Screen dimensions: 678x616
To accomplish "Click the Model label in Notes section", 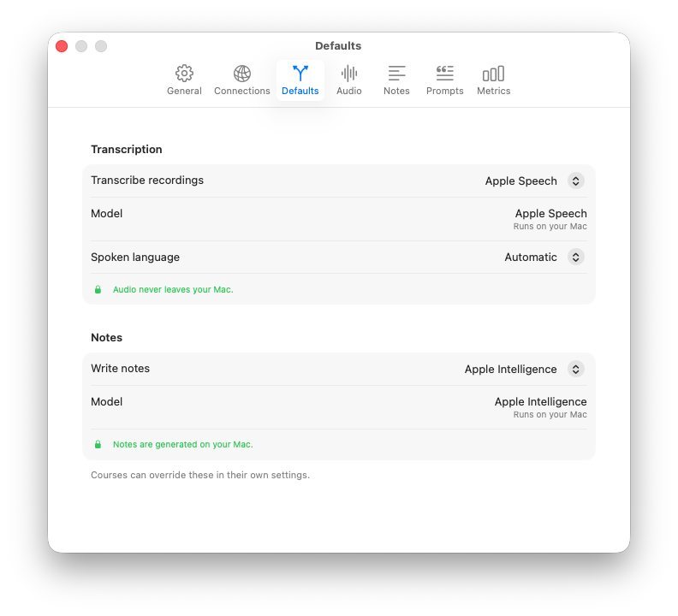I will click(106, 401).
